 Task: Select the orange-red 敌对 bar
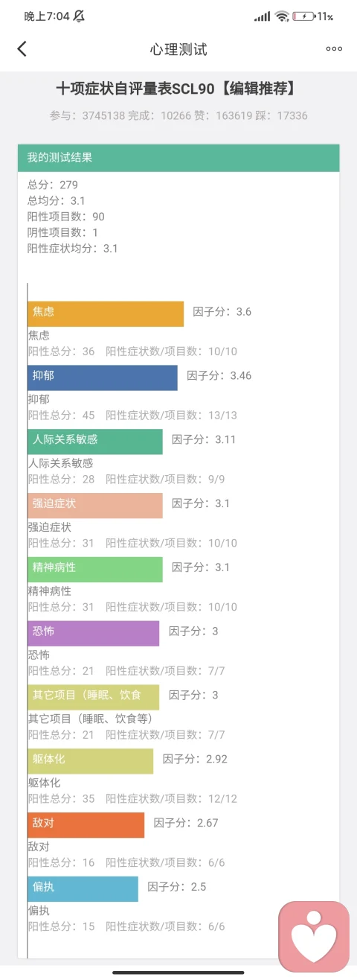point(86,825)
